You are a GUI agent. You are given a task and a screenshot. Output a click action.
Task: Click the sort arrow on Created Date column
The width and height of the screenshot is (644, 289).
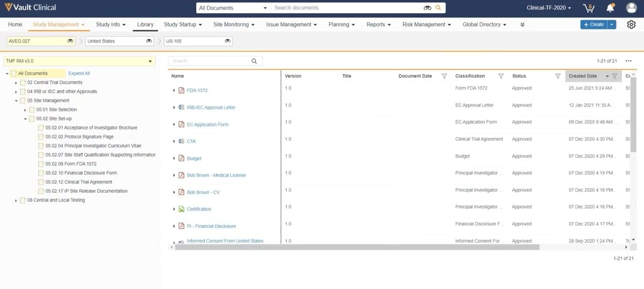tap(607, 76)
